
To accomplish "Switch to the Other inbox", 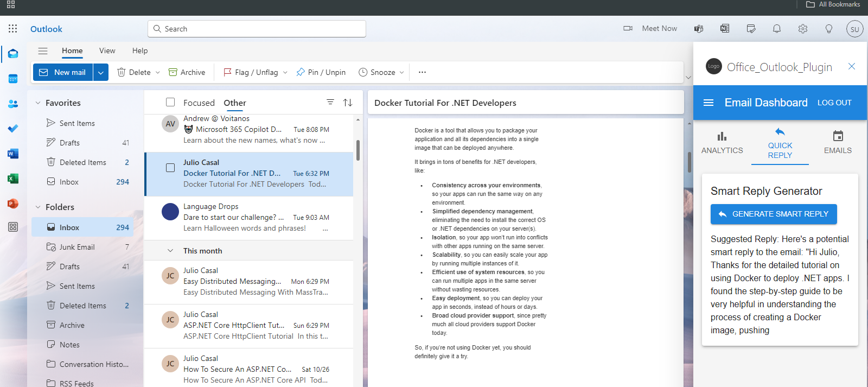I will (x=235, y=103).
